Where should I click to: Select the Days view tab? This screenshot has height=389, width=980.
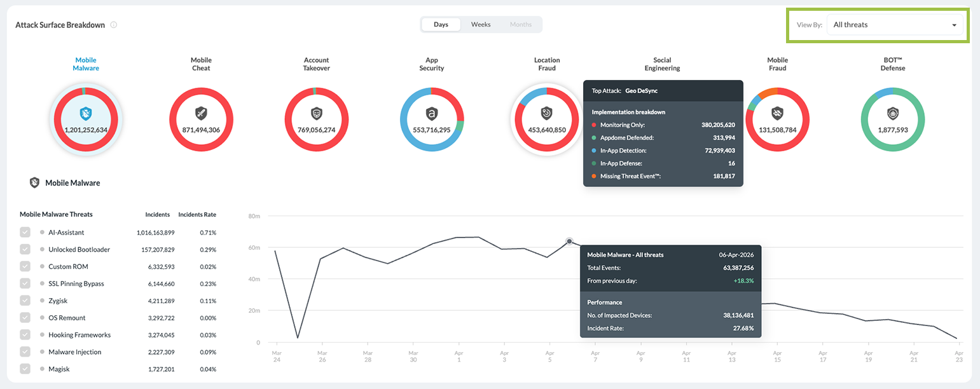click(441, 25)
